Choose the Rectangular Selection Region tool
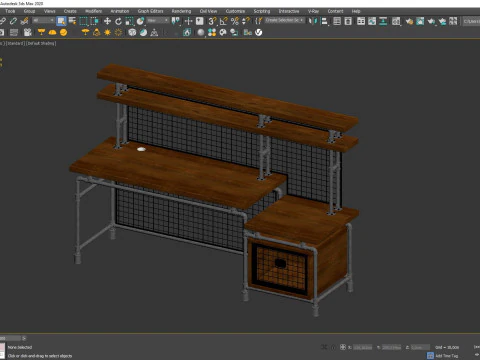The image size is (480, 360). (83, 21)
